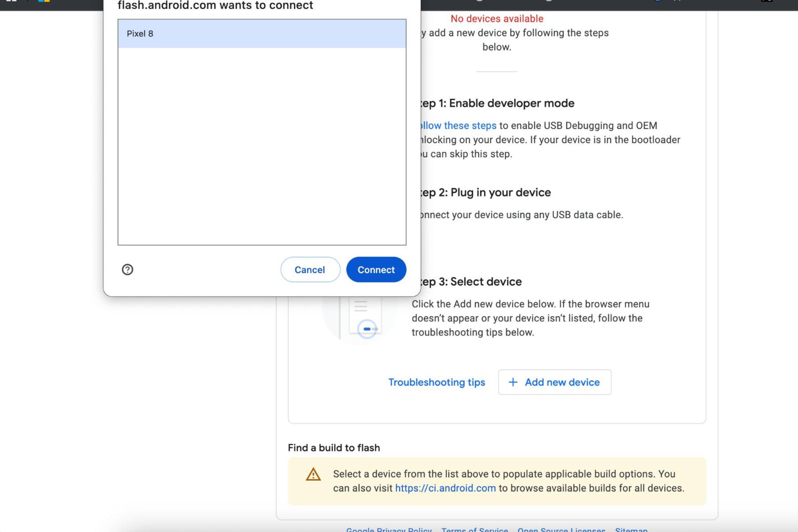Click the warning triangle in the yellow banner
798x532 pixels.
pyautogui.click(x=313, y=474)
